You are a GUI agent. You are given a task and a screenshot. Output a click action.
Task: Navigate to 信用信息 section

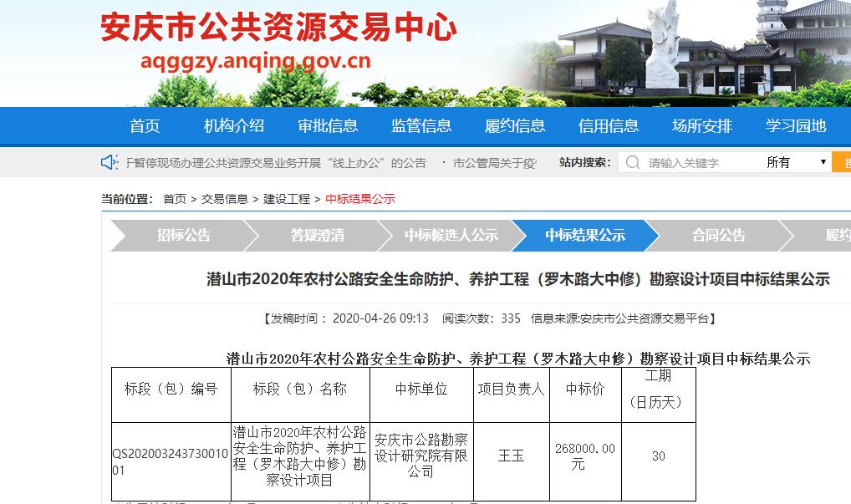[609, 126]
